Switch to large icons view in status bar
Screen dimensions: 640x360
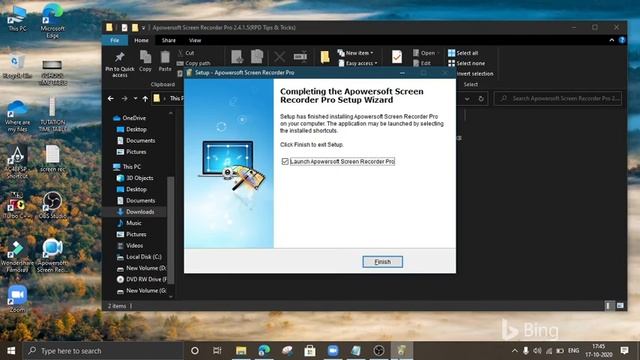[x=620, y=305]
